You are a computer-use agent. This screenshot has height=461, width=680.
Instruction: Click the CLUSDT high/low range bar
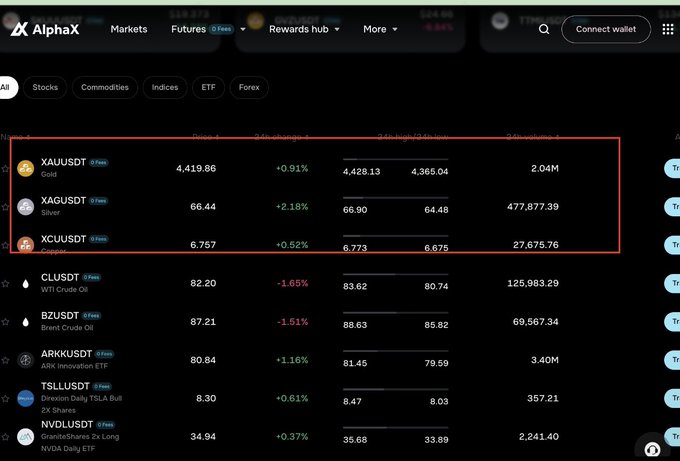396,275
